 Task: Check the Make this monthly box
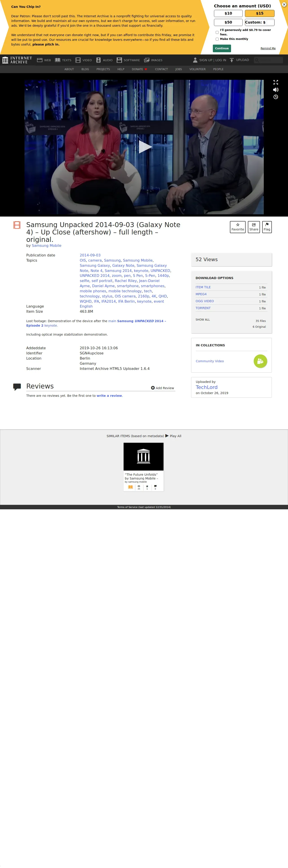[217, 39]
